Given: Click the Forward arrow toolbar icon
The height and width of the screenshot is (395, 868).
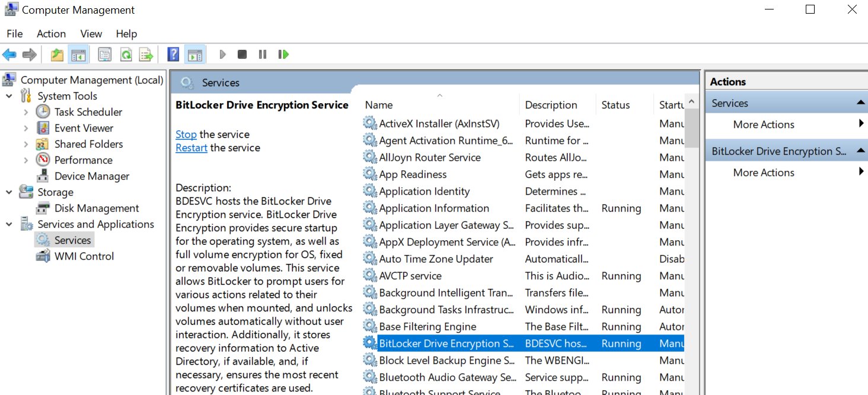Looking at the screenshot, I should point(29,55).
